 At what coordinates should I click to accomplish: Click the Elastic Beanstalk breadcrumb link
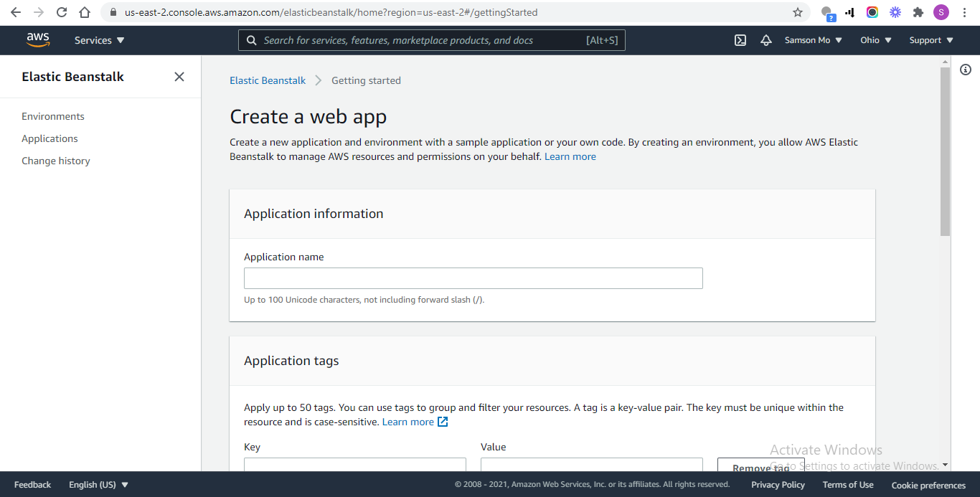(x=268, y=80)
